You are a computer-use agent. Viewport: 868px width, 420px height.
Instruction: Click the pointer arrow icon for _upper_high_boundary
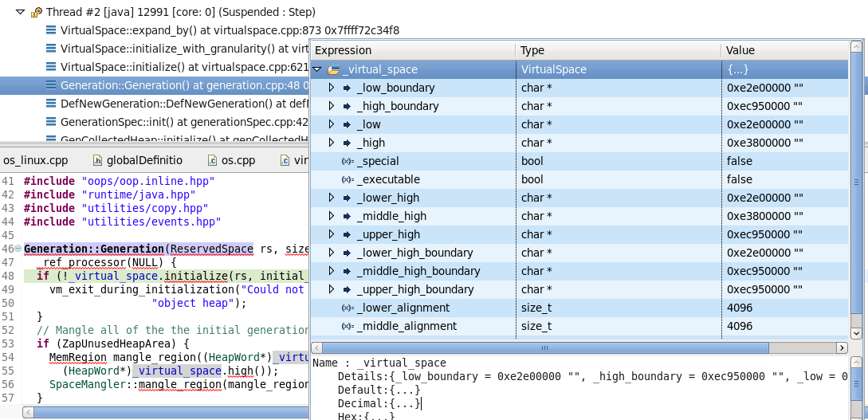point(347,289)
